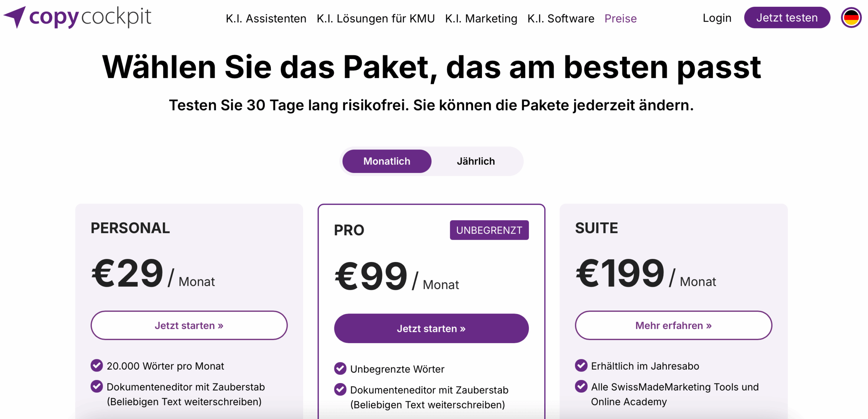This screenshot has height=419, width=868.
Task: Go to K.I. Software menu item
Action: click(x=560, y=18)
